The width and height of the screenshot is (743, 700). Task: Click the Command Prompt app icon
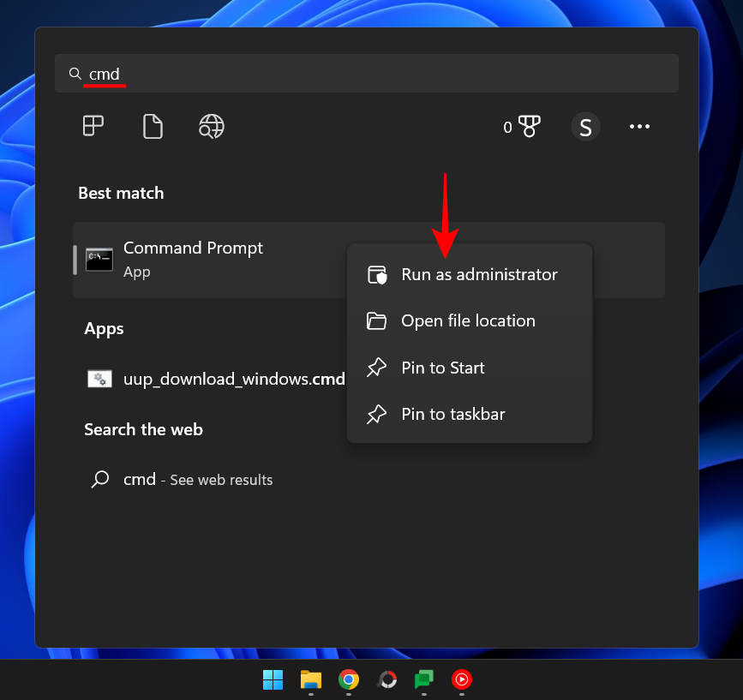click(x=99, y=258)
